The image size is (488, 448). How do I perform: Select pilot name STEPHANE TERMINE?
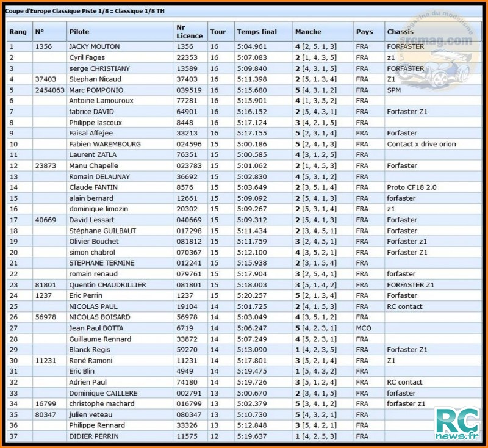pos(102,263)
